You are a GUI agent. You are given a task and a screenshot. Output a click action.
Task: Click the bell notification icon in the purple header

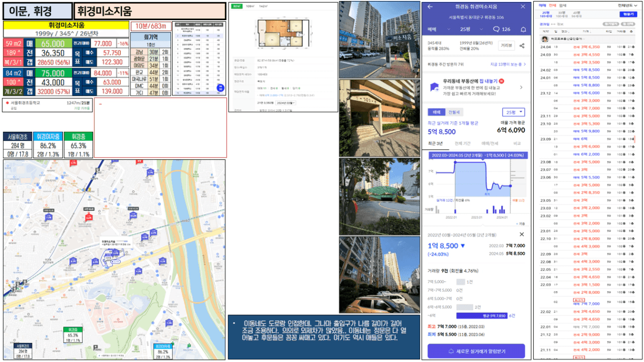click(x=523, y=29)
